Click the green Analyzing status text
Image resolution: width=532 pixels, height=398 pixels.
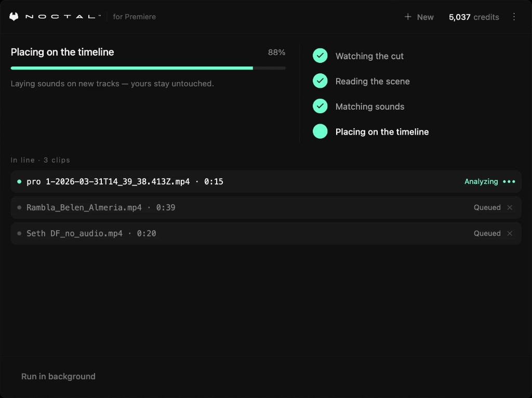tap(481, 181)
